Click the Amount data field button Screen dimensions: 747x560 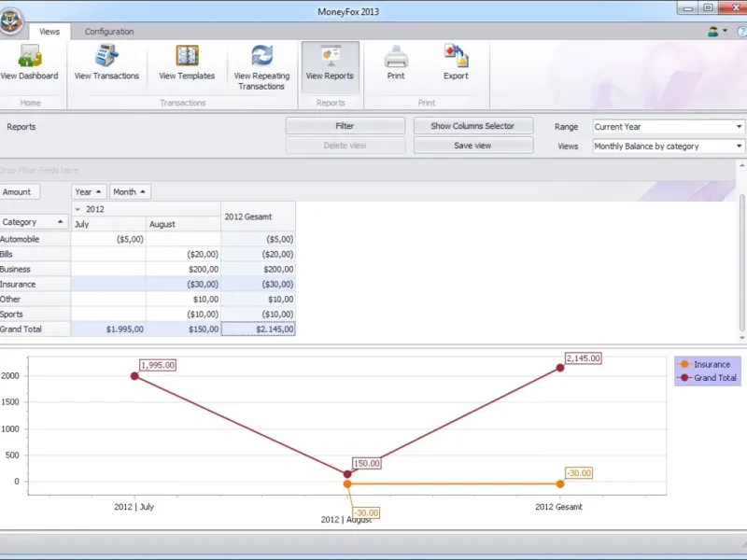pyautogui.click(x=19, y=192)
